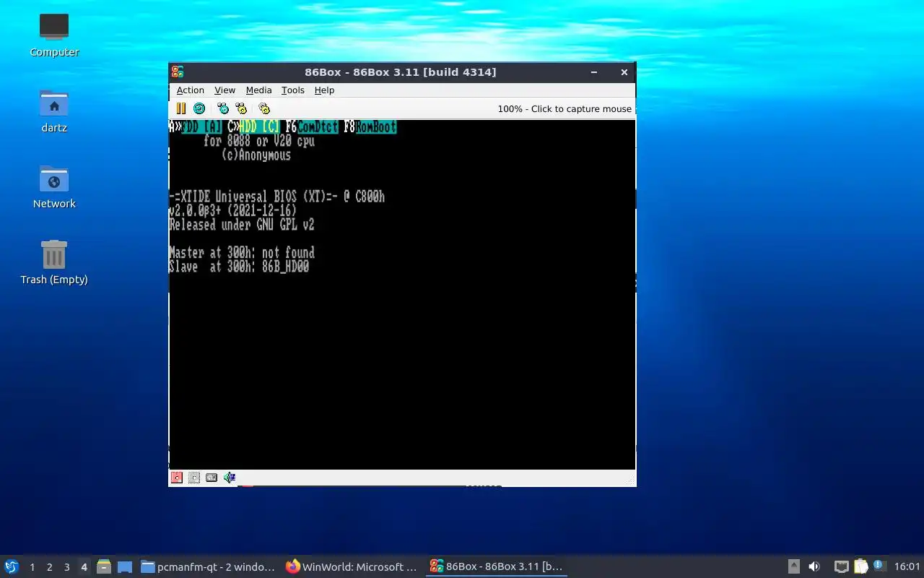The height and width of the screenshot is (578, 924).
Task: Switch to the WinWorld Firefox taskbar window
Action: [x=352, y=567]
